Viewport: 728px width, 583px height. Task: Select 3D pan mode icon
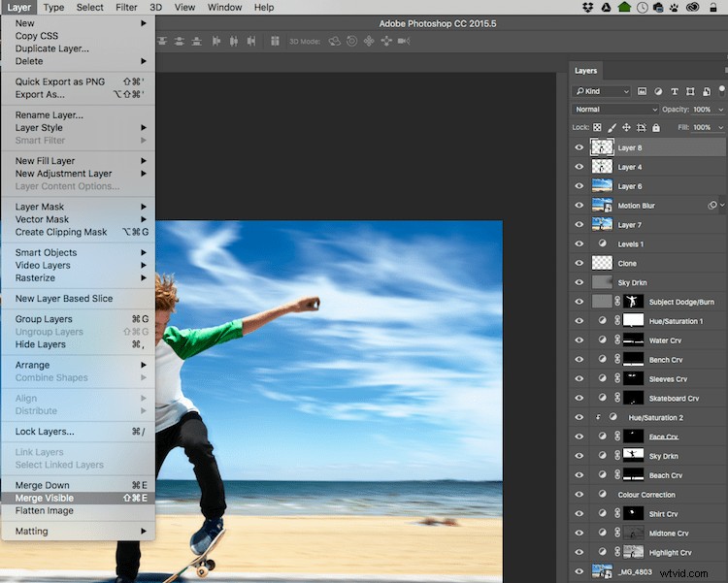tap(369, 42)
